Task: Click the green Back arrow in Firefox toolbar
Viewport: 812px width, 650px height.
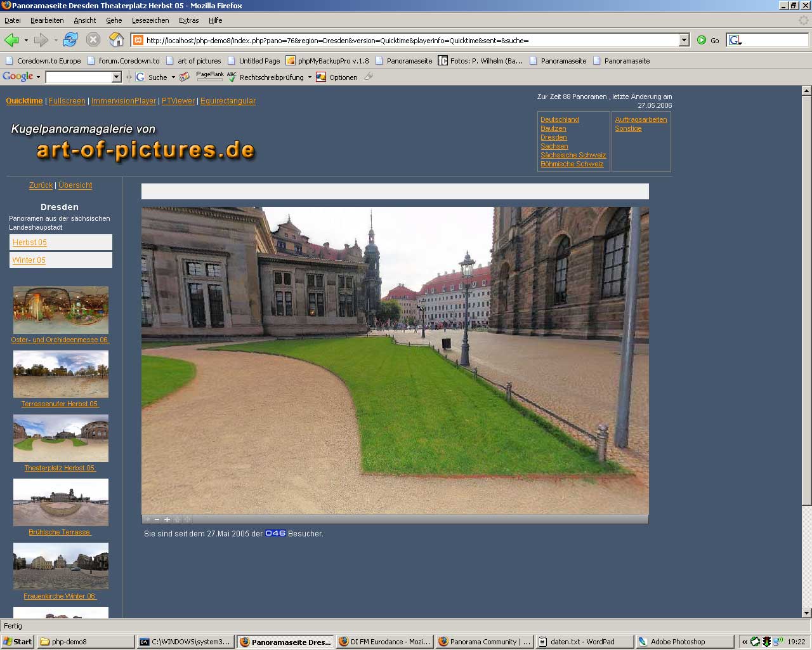Action: [11, 40]
